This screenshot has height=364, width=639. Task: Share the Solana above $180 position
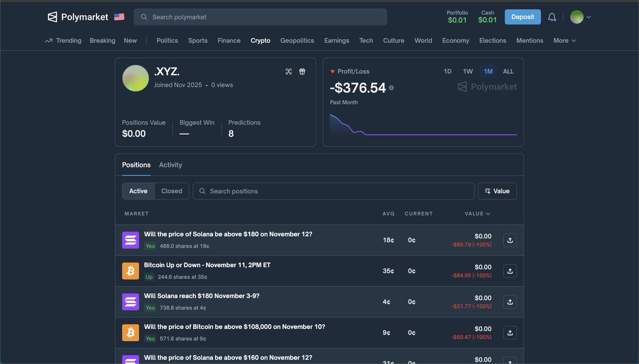[510, 240]
